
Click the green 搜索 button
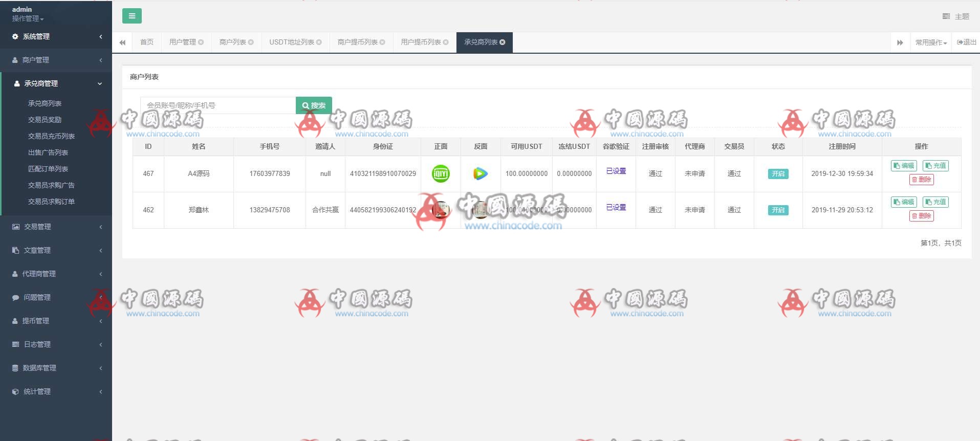click(314, 105)
